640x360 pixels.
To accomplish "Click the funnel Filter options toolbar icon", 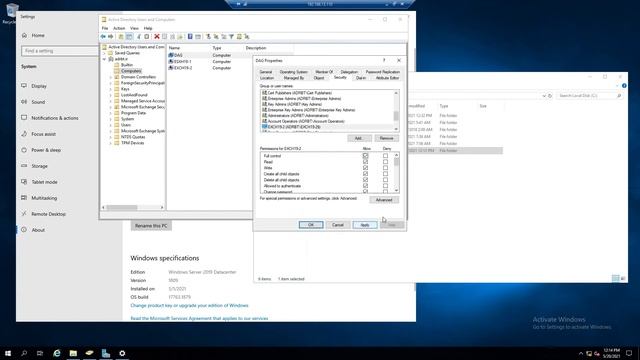I will 231,37.
